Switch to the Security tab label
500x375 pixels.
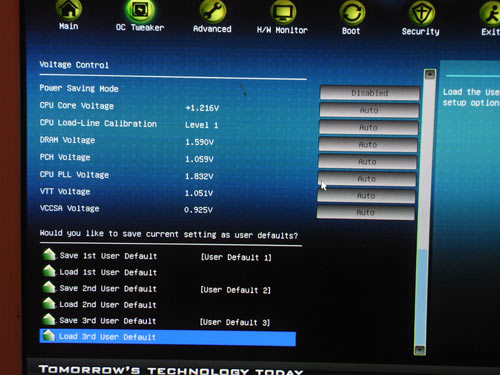pos(421,32)
